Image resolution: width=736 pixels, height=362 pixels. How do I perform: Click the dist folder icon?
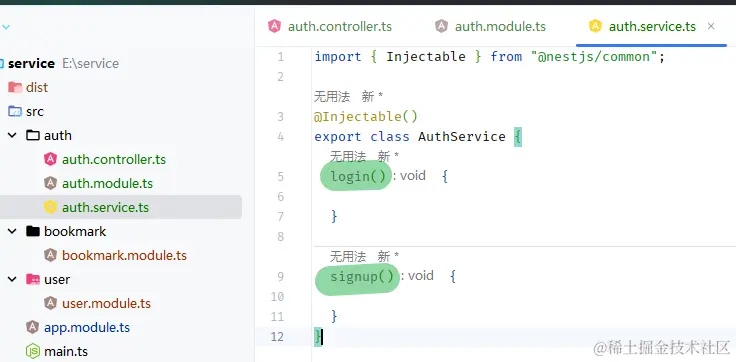click(x=15, y=87)
